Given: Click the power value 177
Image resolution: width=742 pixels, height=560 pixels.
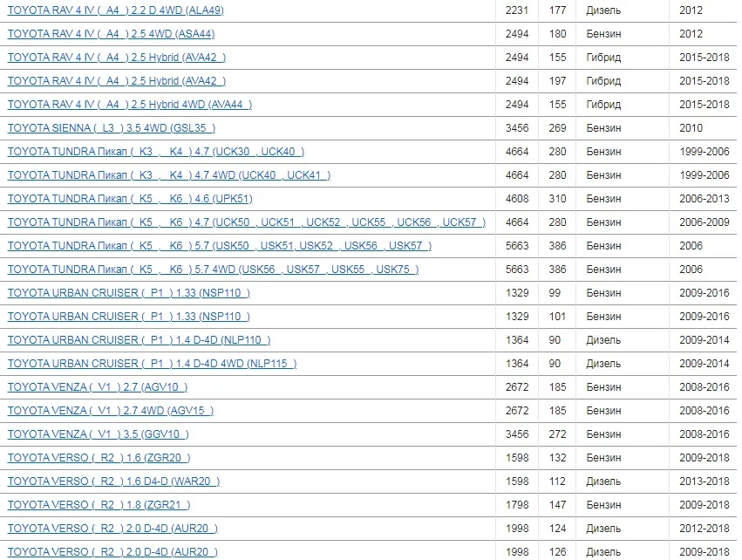Looking at the screenshot, I should [x=557, y=10].
